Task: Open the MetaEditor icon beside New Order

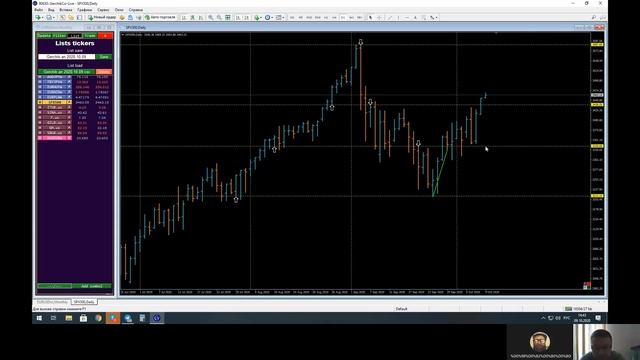Action: click(x=122, y=18)
